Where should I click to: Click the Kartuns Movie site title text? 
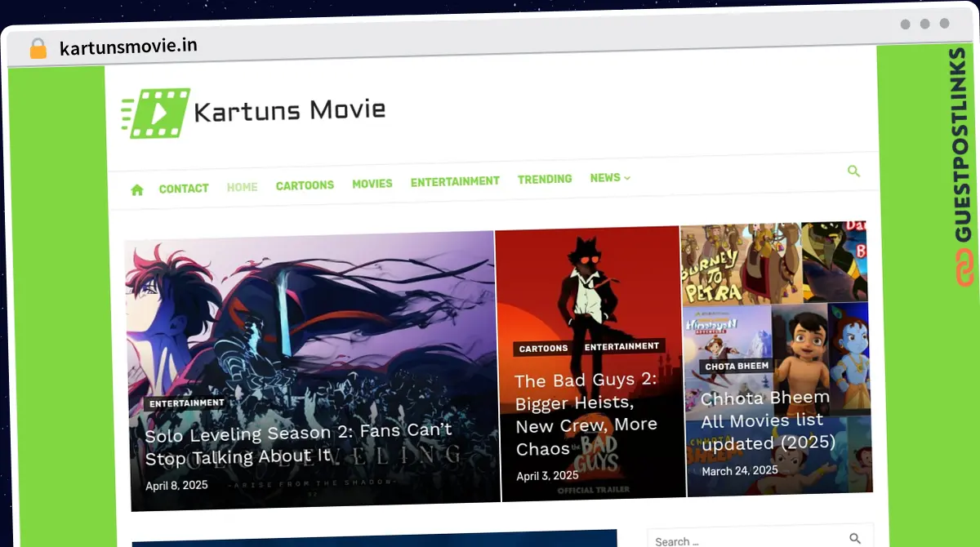pyautogui.click(x=290, y=109)
